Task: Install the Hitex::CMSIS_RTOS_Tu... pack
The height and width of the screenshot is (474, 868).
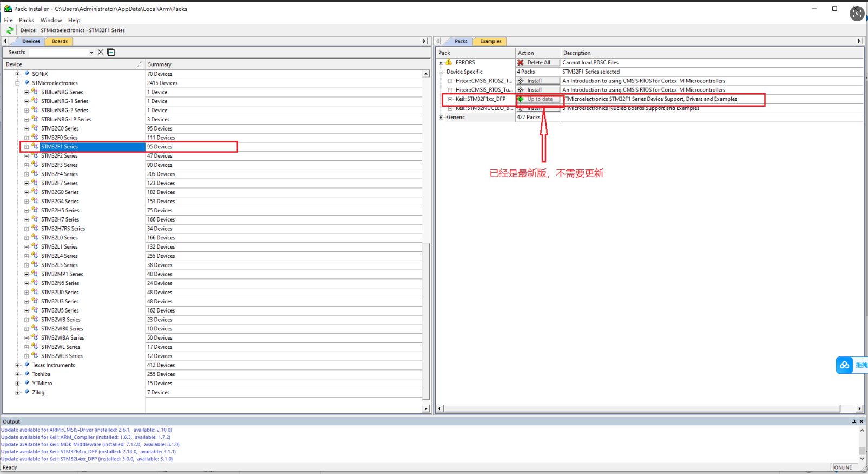Action: [x=538, y=90]
